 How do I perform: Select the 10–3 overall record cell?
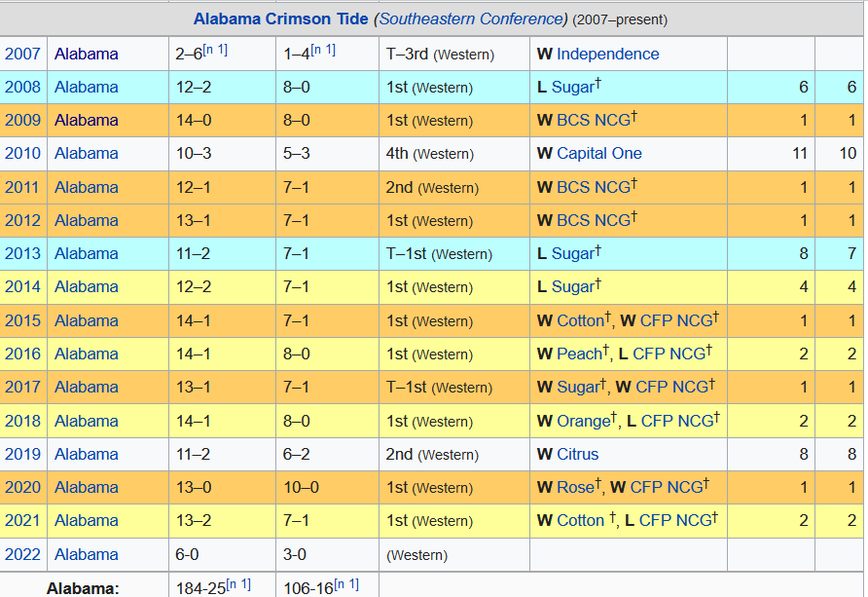click(222, 154)
